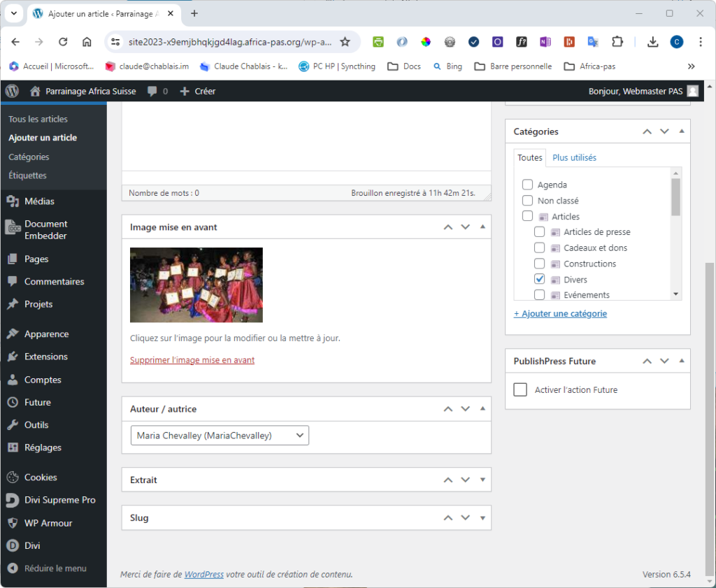Image resolution: width=716 pixels, height=588 pixels.
Task: Click the WordPress logo in admin bar
Action: point(12,91)
